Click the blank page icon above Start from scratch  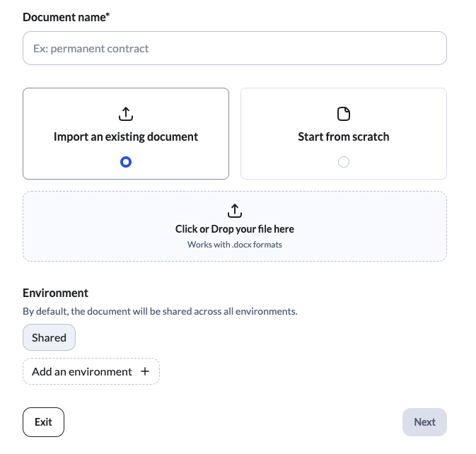[343, 114]
